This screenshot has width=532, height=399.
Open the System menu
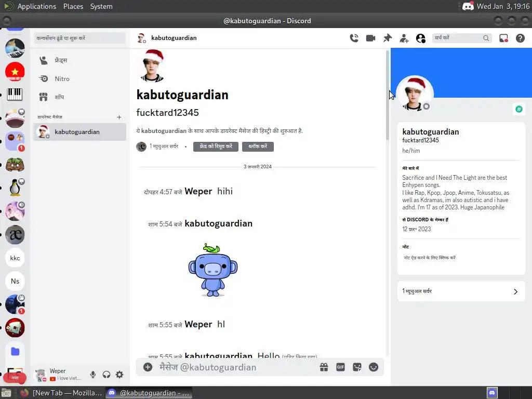tap(101, 6)
